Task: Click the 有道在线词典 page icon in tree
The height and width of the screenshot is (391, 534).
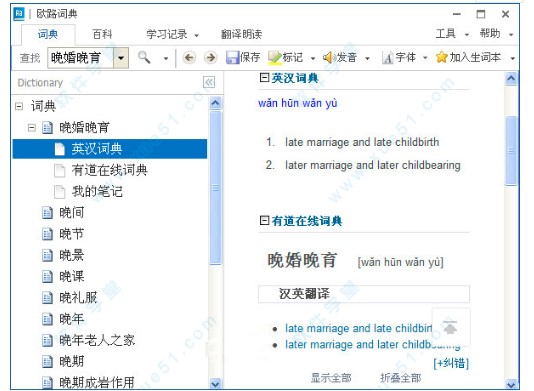Action: 60,170
